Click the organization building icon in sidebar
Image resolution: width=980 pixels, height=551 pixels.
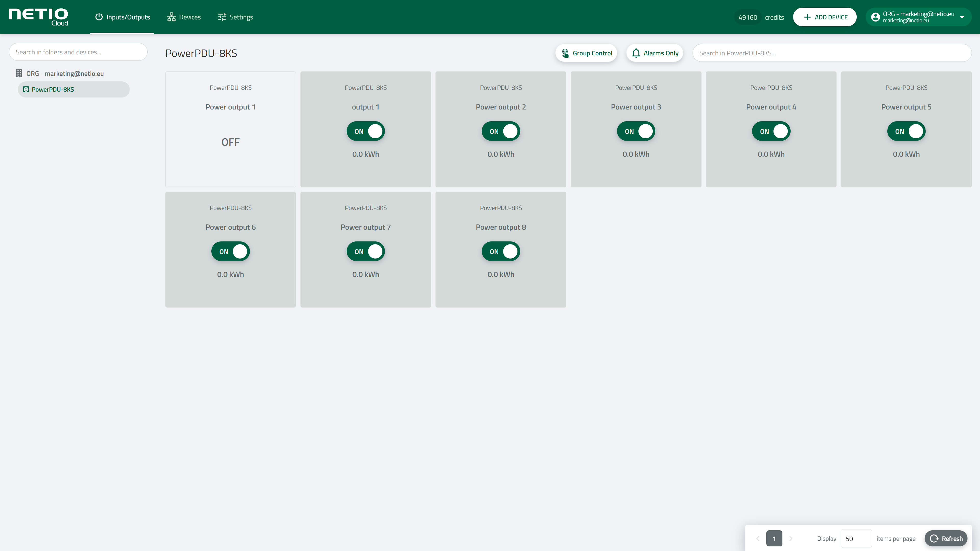click(x=19, y=74)
